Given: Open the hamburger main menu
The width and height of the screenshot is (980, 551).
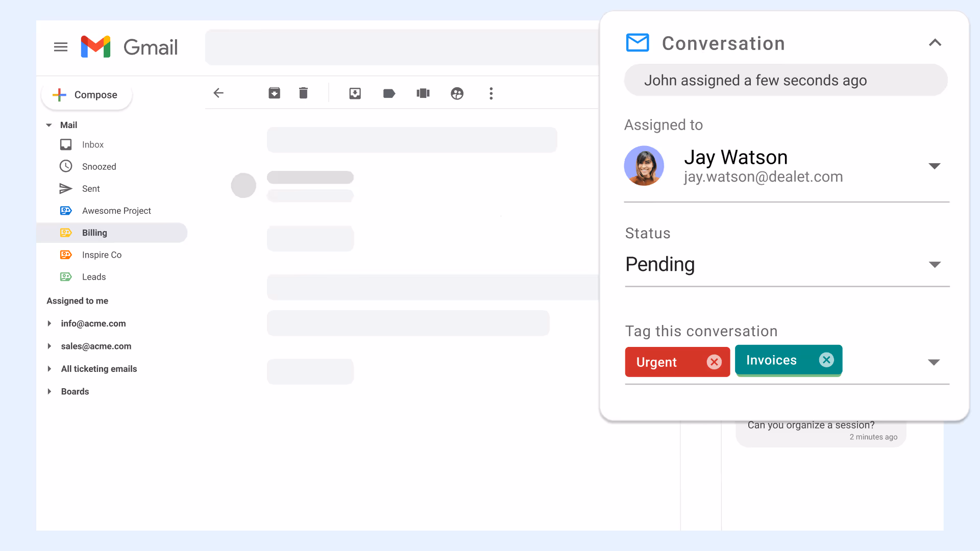Looking at the screenshot, I should click(x=61, y=47).
